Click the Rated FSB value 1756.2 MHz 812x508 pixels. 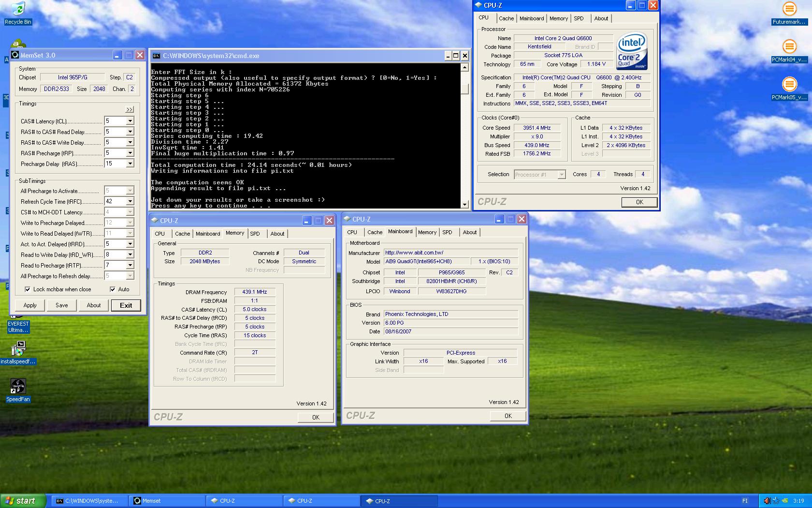[x=537, y=153]
